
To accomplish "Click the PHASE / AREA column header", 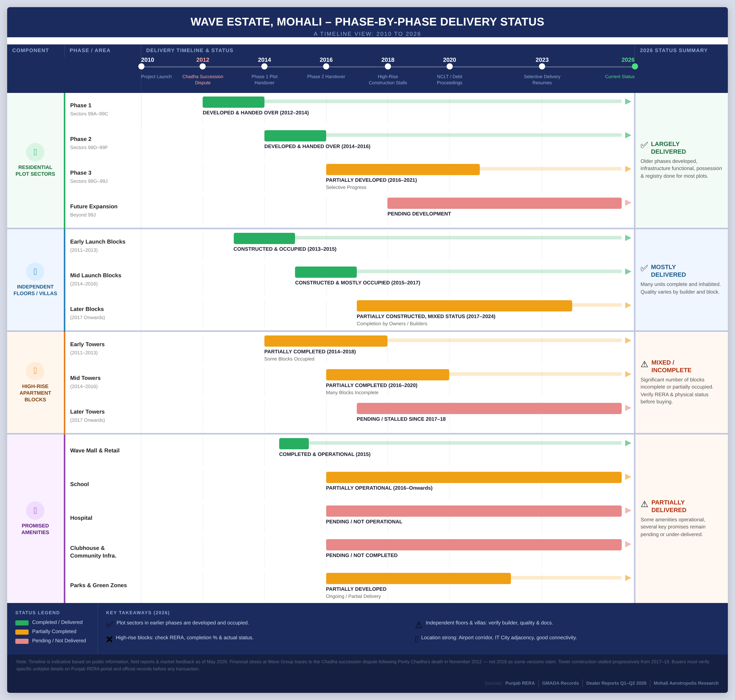I will point(90,50).
